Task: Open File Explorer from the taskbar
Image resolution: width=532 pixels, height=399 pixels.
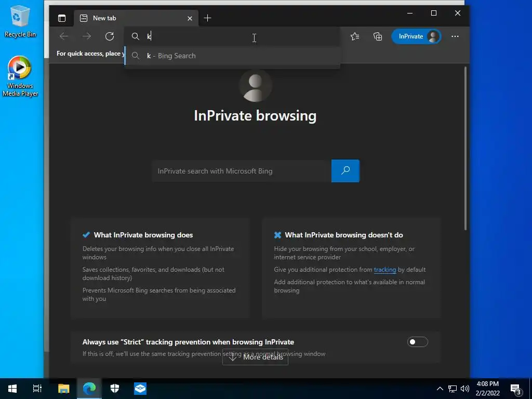Action: coord(63,389)
